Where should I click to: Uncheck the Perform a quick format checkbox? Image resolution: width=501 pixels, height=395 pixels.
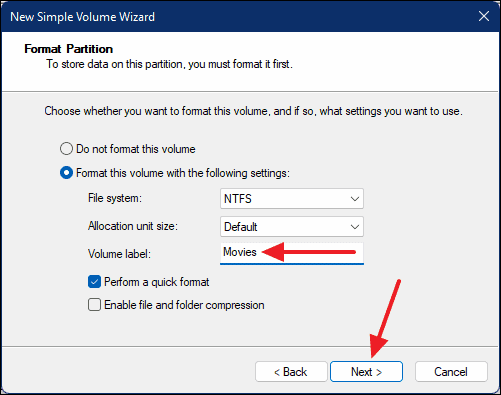[94, 282]
